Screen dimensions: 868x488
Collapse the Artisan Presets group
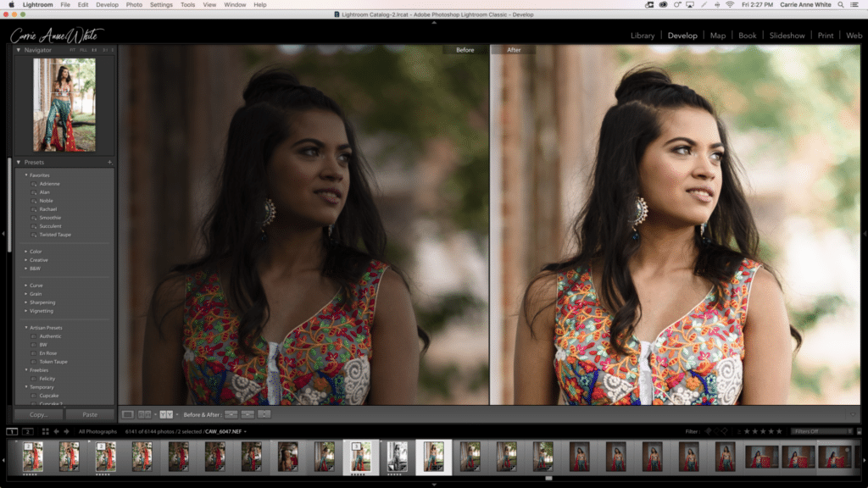(x=26, y=328)
